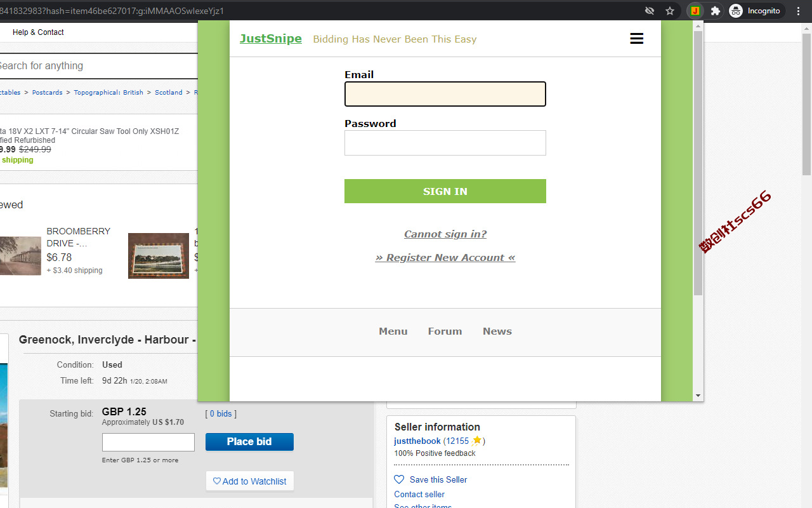
Task: Click 100% Positive feedback text
Action: click(435, 453)
